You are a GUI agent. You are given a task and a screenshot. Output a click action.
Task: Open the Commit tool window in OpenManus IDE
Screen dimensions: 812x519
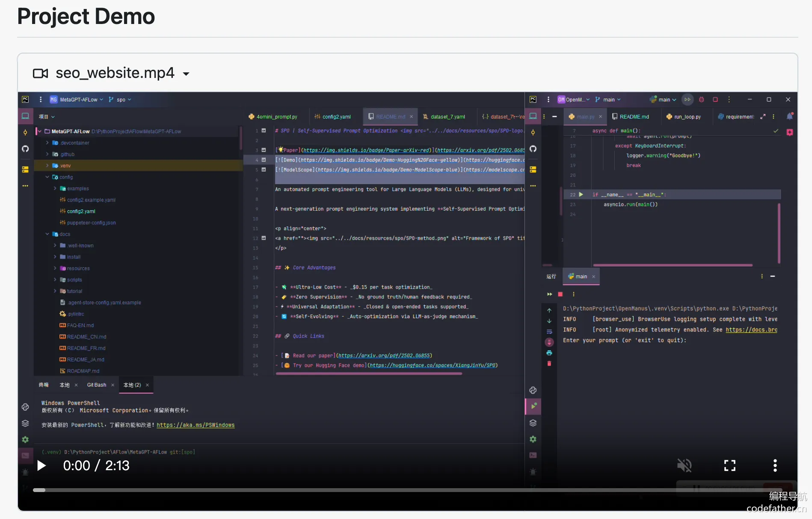click(x=533, y=133)
